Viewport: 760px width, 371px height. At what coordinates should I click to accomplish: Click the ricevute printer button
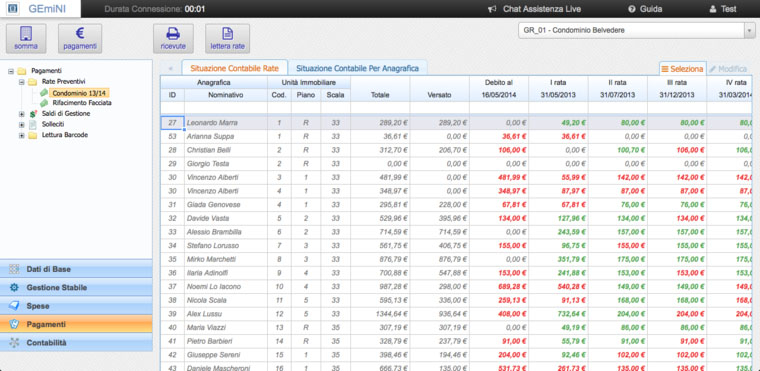tap(173, 38)
